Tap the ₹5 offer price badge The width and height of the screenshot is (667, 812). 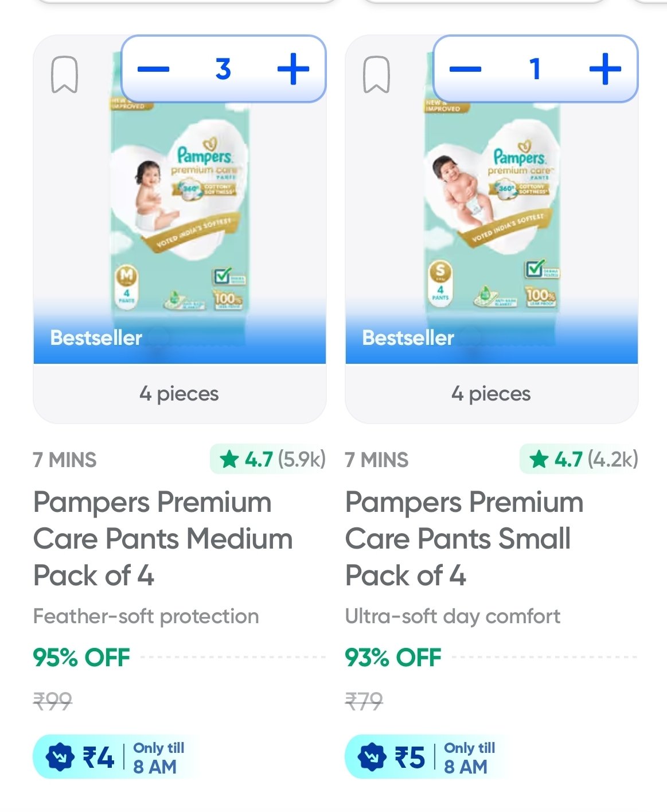pos(410,757)
